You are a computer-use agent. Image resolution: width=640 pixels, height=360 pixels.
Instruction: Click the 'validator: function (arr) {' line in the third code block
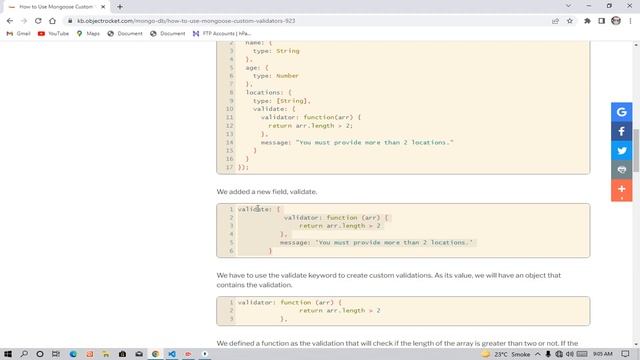(x=290, y=302)
